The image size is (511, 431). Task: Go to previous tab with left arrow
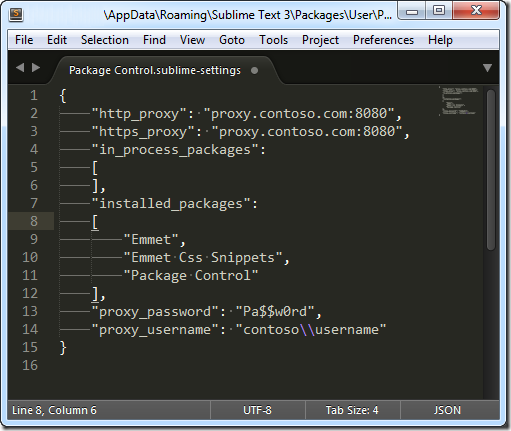[x=20, y=68]
